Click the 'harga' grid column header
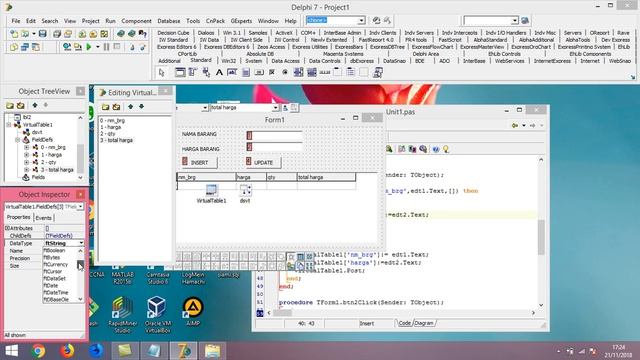 (x=251, y=177)
